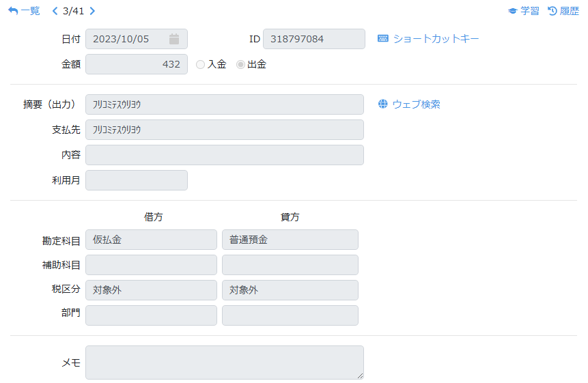The height and width of the screenshot is (383, 588).
Task: Open the ショートカットキー link
Action: (x=436, y=39)
